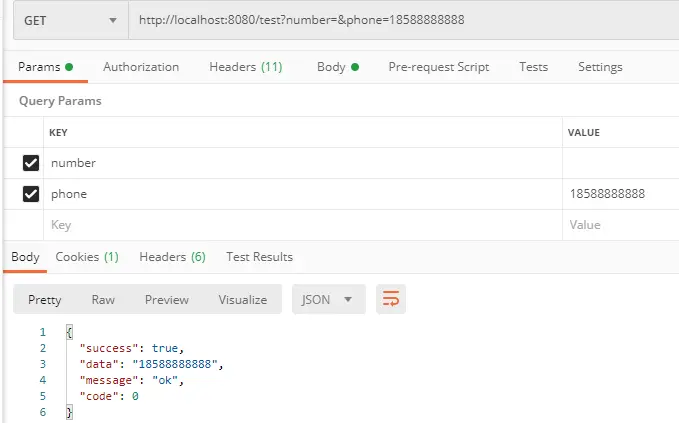View response Headers (6) tab
Viewport: 679px width, 423px height.
coord(172,257)
